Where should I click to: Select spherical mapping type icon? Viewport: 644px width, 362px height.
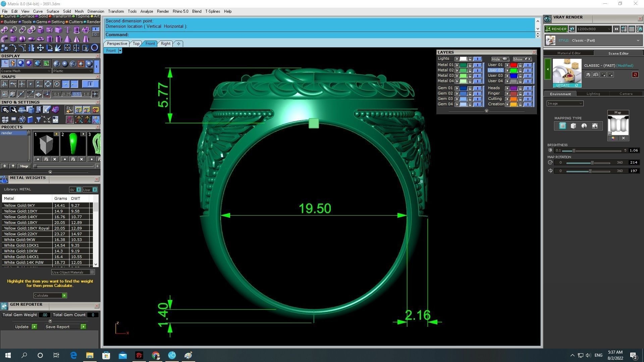tap(584, 126)
